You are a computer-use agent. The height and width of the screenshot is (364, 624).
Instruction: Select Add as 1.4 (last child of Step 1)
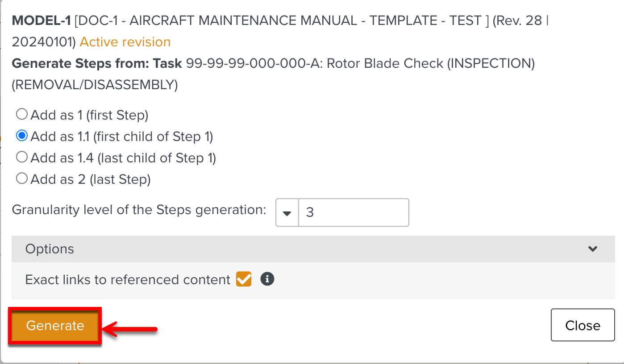[x=21, y=157]
